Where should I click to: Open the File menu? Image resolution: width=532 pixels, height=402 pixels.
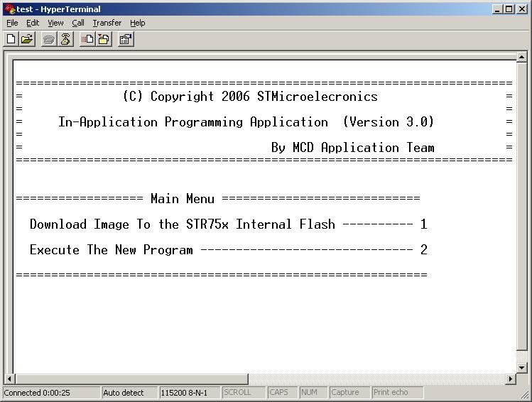click(12, 23)
